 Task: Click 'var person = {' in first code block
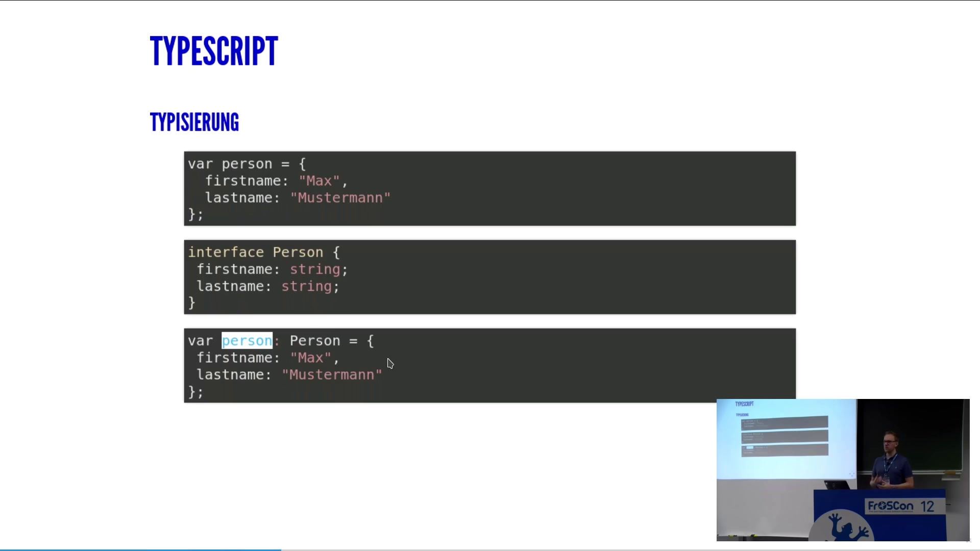(x=247, y=164)
